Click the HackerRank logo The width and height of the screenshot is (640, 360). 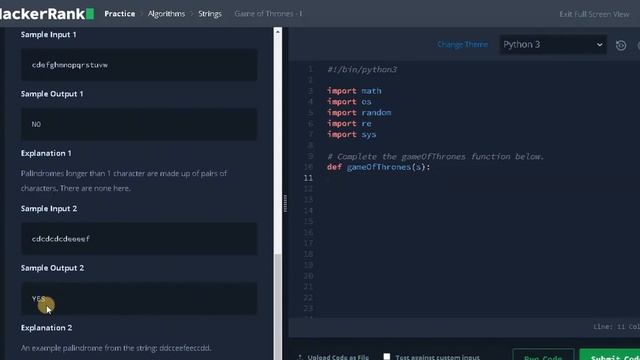(47, 14)
